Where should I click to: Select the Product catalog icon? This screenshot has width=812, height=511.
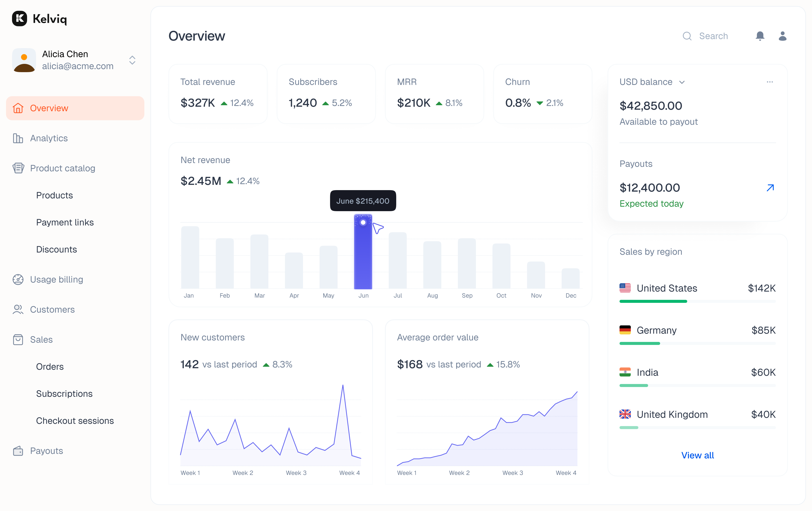click(18, 168)
